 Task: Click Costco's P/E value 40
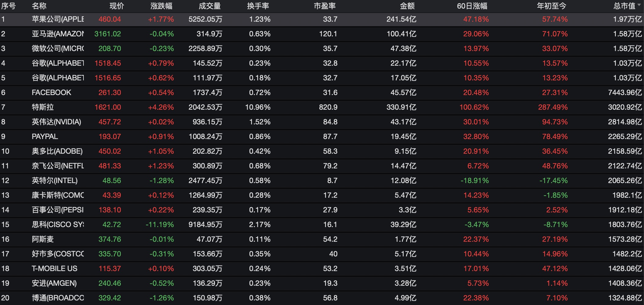pyautogui.click(x=333, y=254)
